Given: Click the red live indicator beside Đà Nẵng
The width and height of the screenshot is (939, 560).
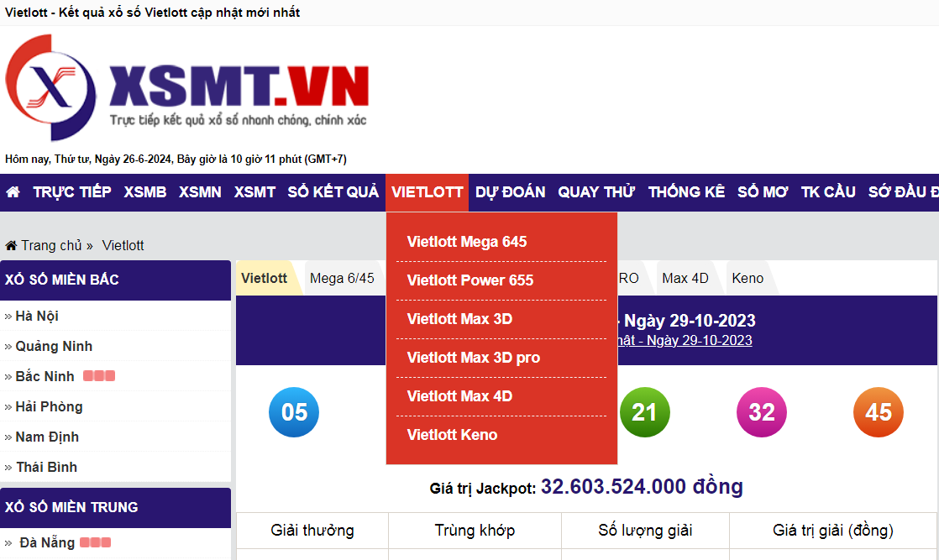Looking at the screenshot, I should (x=95, y=542).
